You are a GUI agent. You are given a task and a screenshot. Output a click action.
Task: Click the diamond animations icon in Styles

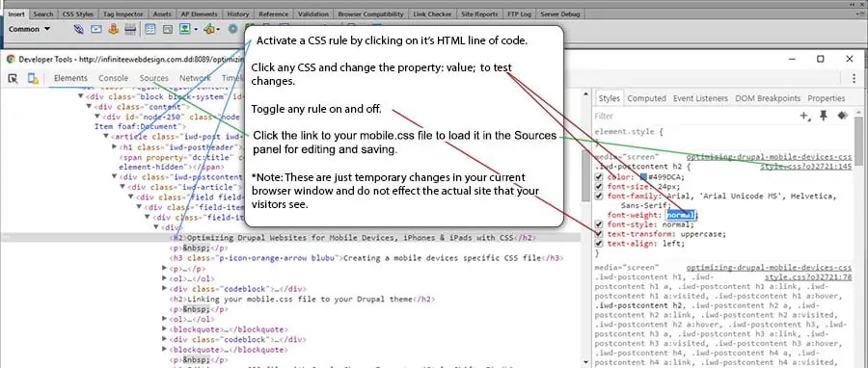point(842,116)
